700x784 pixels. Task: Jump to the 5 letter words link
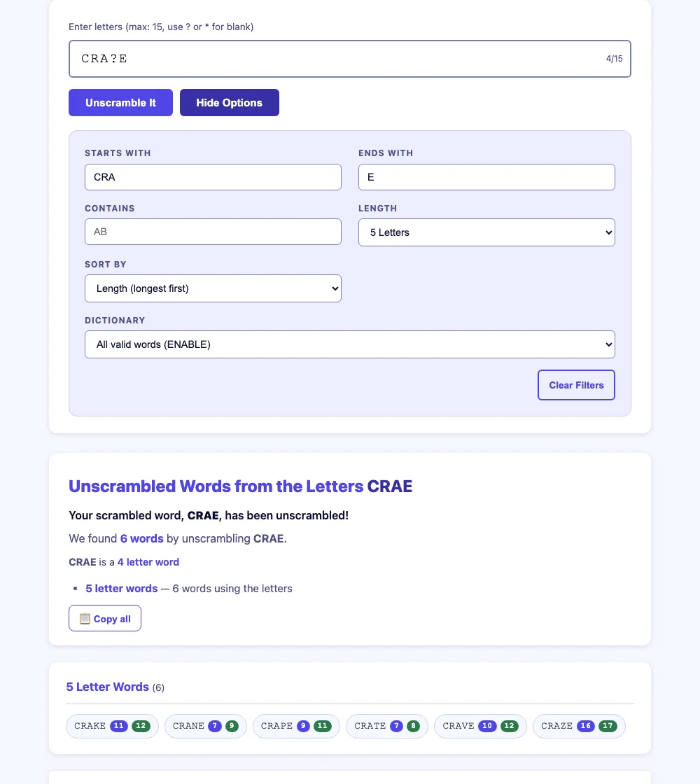[x=122, y=589]
